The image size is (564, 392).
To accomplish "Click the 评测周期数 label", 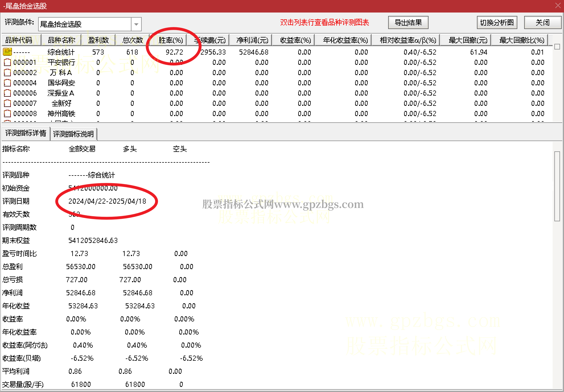I will [19, 227].
